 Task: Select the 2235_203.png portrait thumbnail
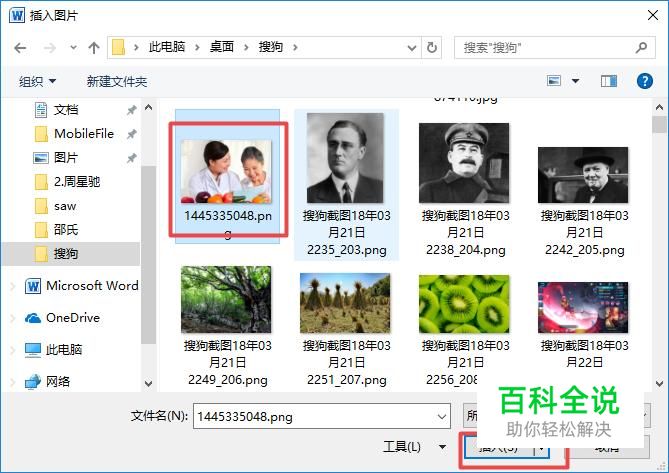[x=346, y=158]
